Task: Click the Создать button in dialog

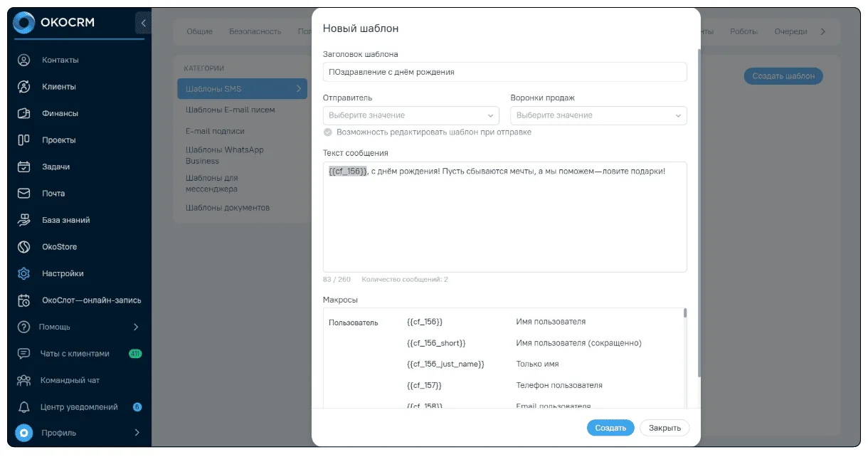Action: click(610, 428)
